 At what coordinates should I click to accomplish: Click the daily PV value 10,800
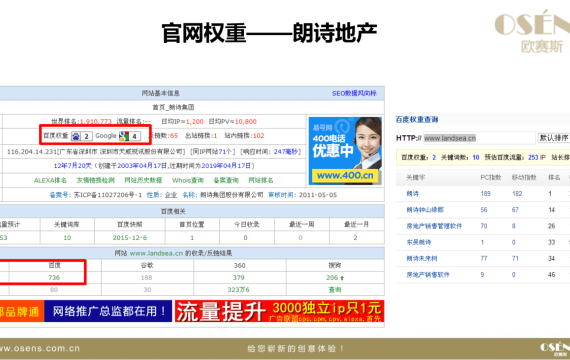[246, 121]
